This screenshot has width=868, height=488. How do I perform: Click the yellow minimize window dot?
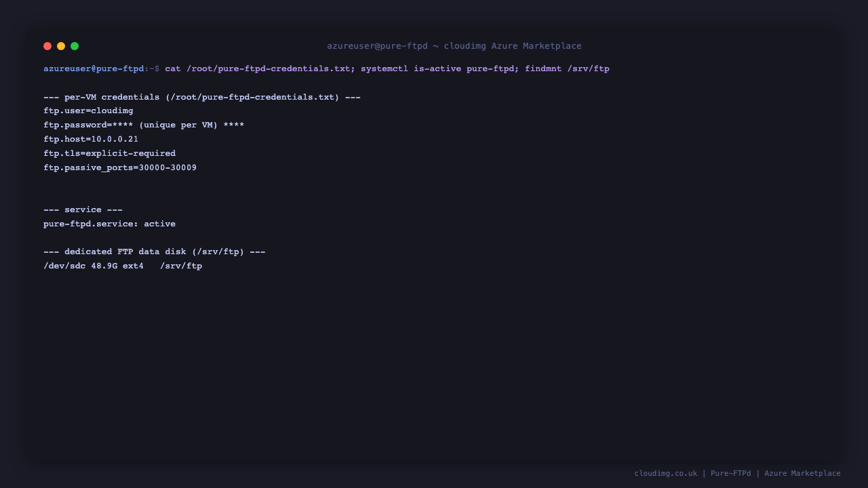click(61, 46)
